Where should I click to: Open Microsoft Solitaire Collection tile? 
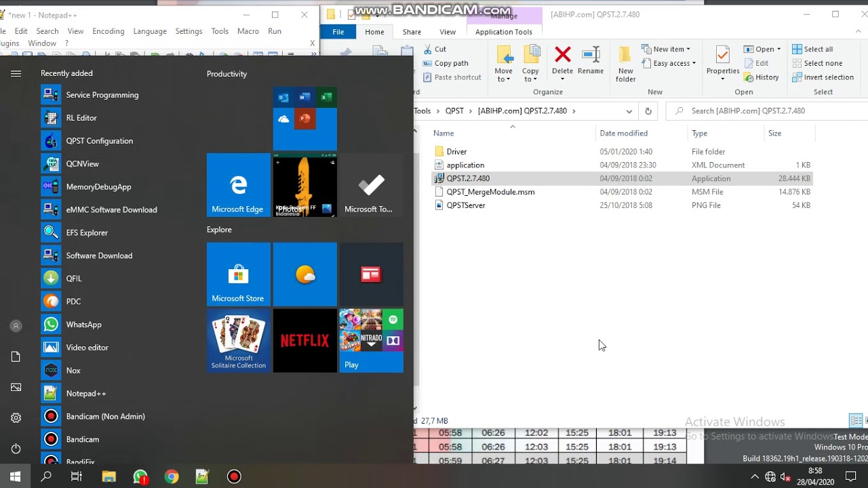pos(239,341)
